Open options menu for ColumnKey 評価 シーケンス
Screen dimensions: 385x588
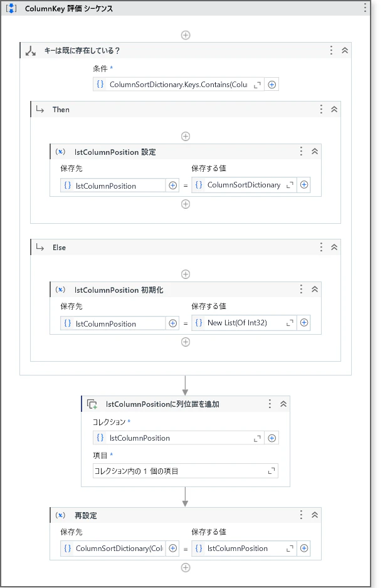click(365, 8)
